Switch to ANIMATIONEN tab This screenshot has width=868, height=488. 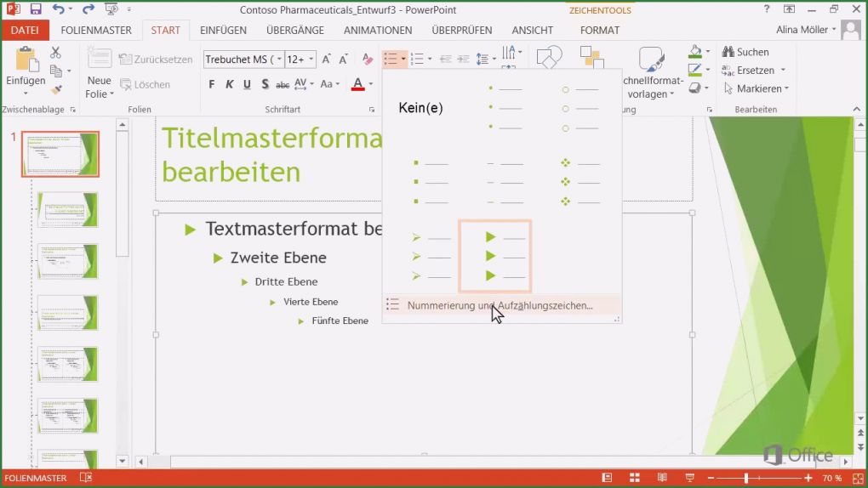pyautogui.click(x=378, y=30)
